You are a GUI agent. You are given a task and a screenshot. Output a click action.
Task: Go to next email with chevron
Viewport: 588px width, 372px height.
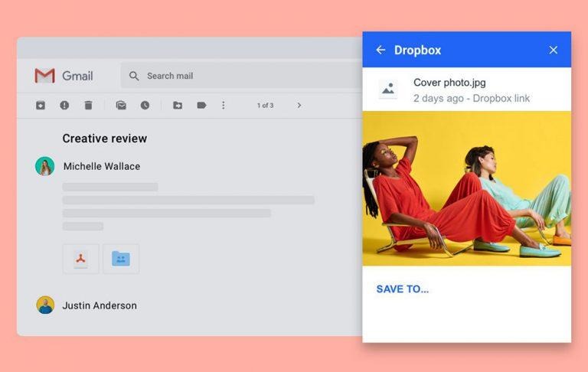point(299,106)
